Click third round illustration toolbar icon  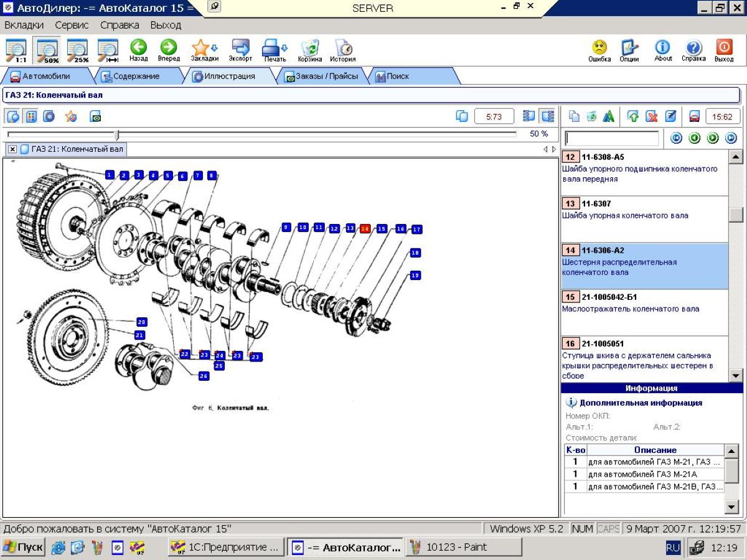[49, 116]
